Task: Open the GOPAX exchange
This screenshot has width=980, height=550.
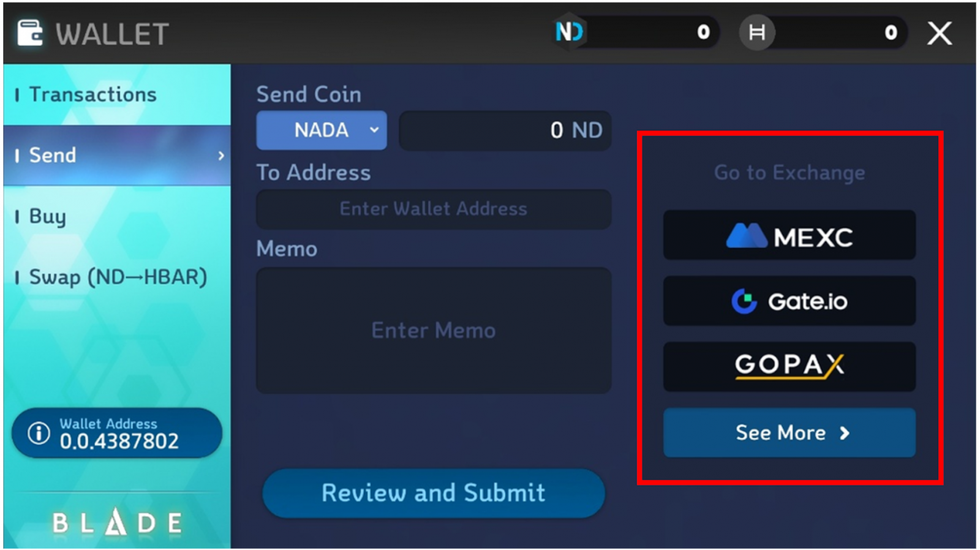Action: pos(789,366)
